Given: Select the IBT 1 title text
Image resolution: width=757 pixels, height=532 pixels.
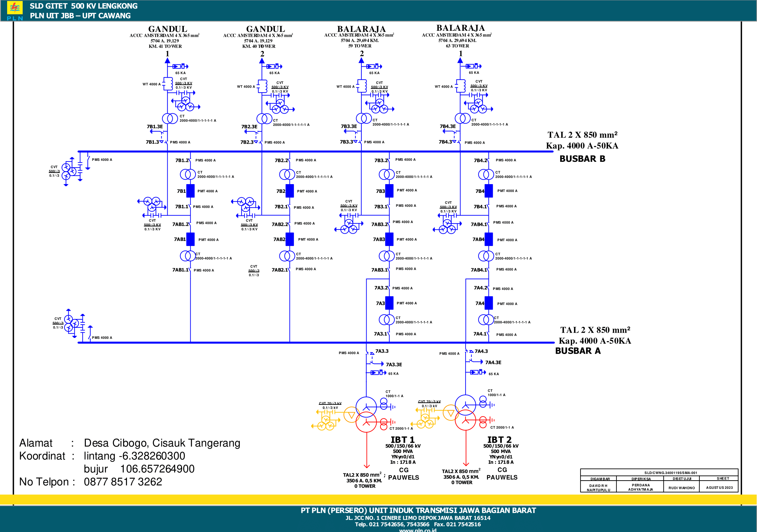Looking at the screenshot, I should point(402,440).
